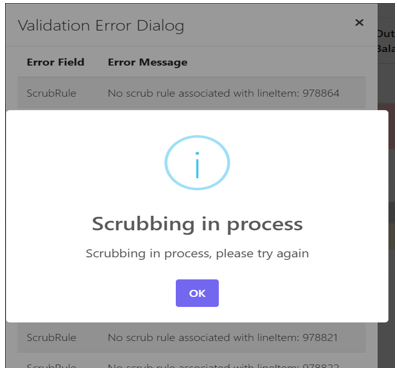397x368 pixels.
Task: Click the blue info icon
Action: 197,162
